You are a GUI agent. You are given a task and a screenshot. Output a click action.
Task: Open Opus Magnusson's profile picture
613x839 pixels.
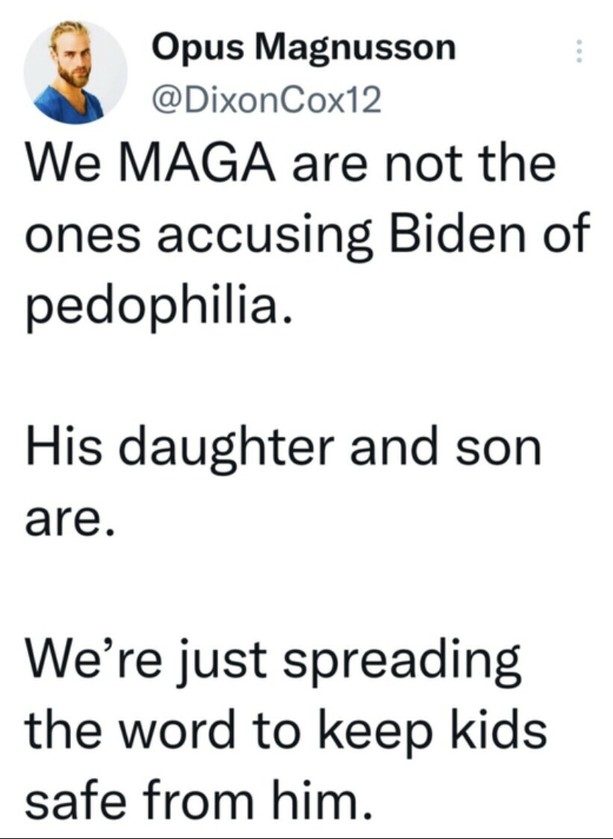(x=75, y=72)
